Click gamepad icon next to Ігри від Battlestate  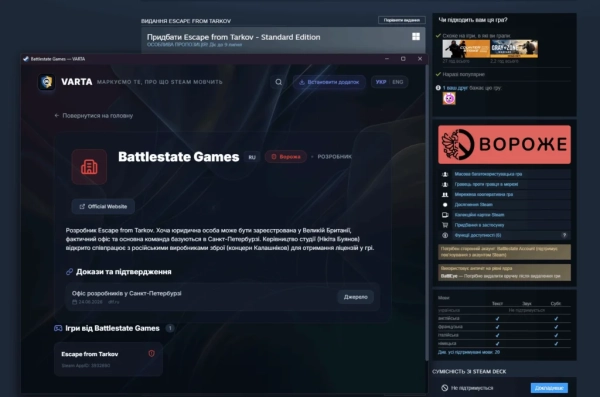click(x=58, y=328)
